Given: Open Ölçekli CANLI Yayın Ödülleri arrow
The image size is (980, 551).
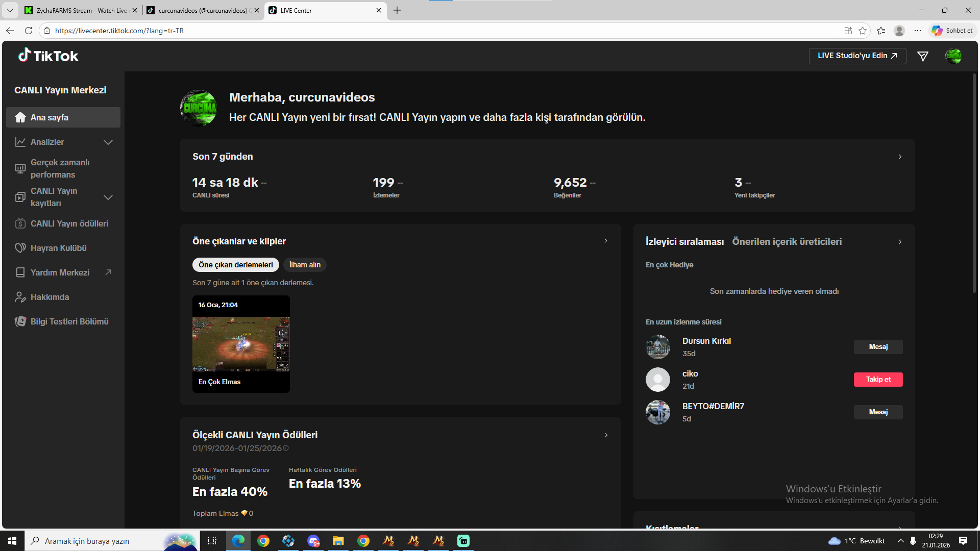Looking at the screenshot, I should tap(606, 435).
